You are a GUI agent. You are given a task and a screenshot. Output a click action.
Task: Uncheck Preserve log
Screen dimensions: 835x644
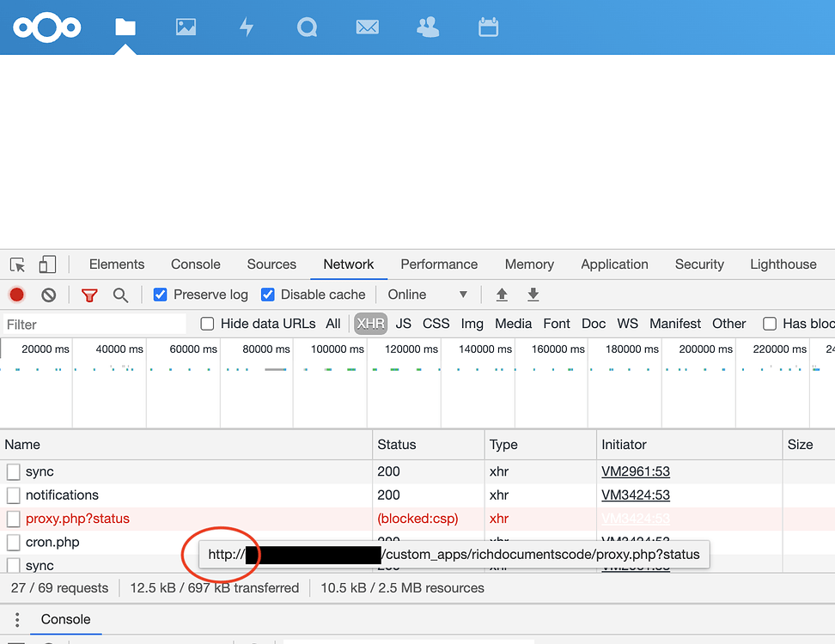click(161, 295)
